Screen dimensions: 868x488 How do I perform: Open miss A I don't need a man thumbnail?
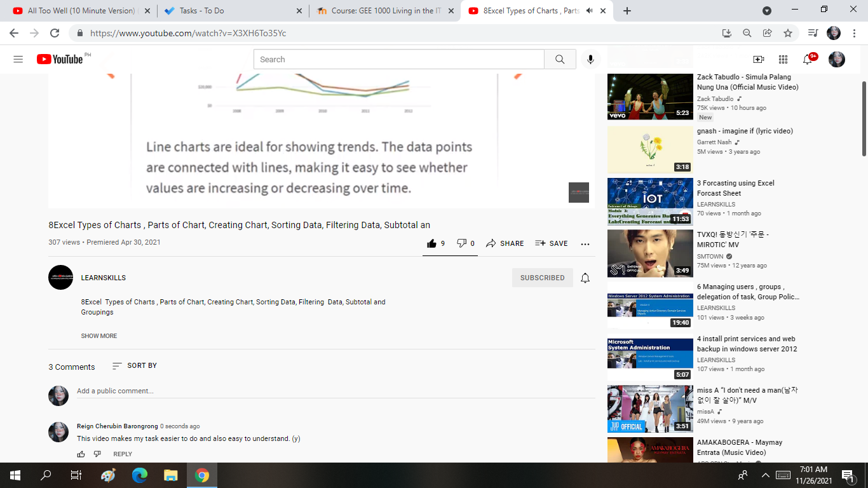(650, 409)
